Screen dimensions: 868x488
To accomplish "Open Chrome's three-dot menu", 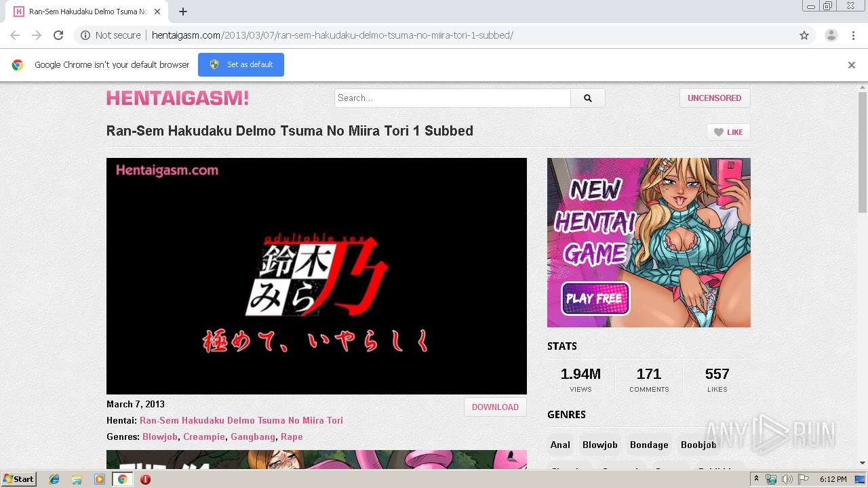I will (x=853, y=35).
